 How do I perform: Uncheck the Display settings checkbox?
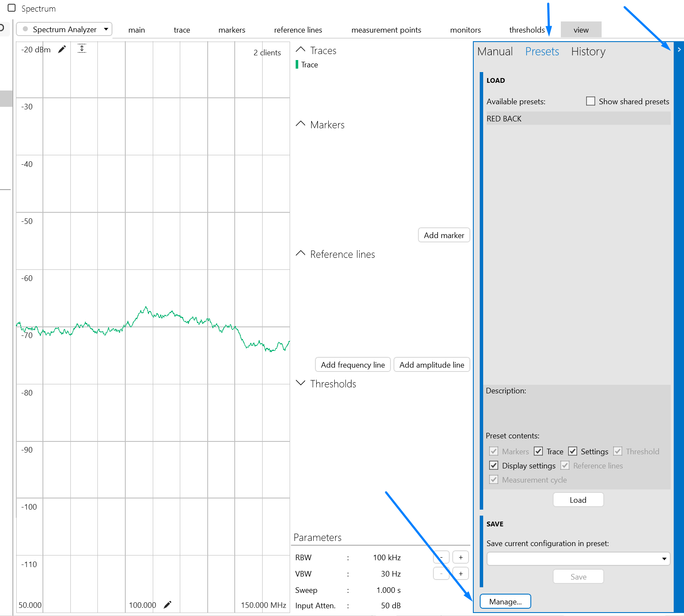494,465
